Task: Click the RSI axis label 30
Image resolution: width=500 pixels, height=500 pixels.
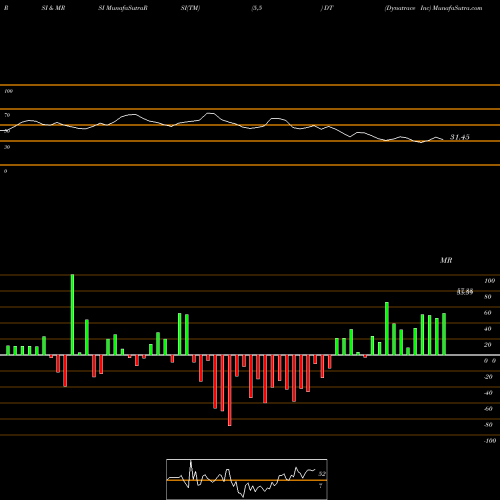Action: point(7,147)
